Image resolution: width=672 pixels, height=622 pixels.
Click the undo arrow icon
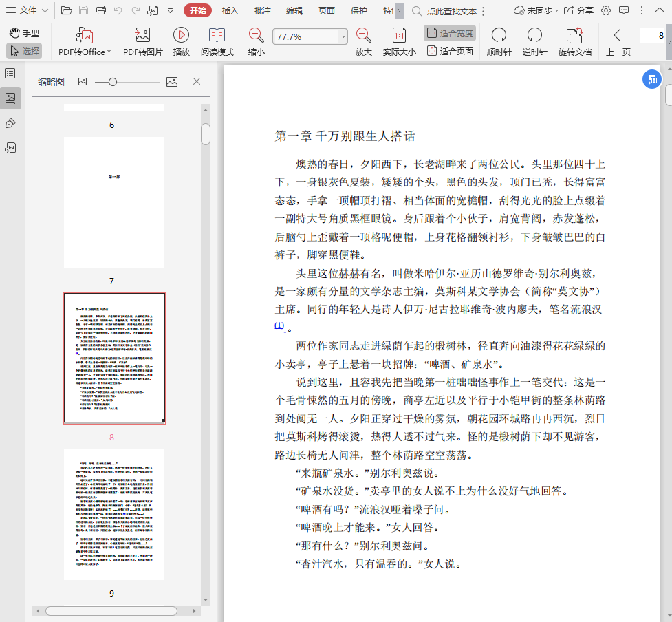point(118,10)
